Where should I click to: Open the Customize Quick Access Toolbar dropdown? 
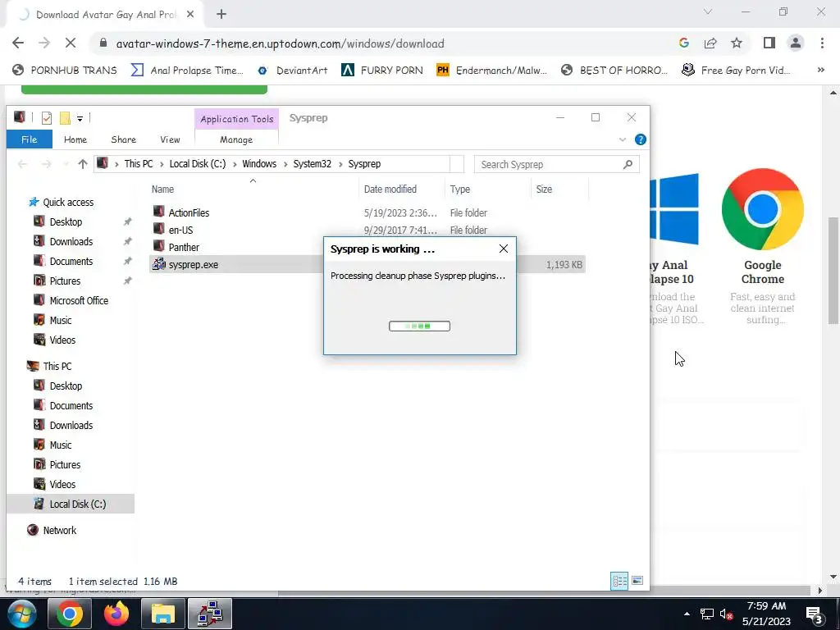(x=80, y=118)
